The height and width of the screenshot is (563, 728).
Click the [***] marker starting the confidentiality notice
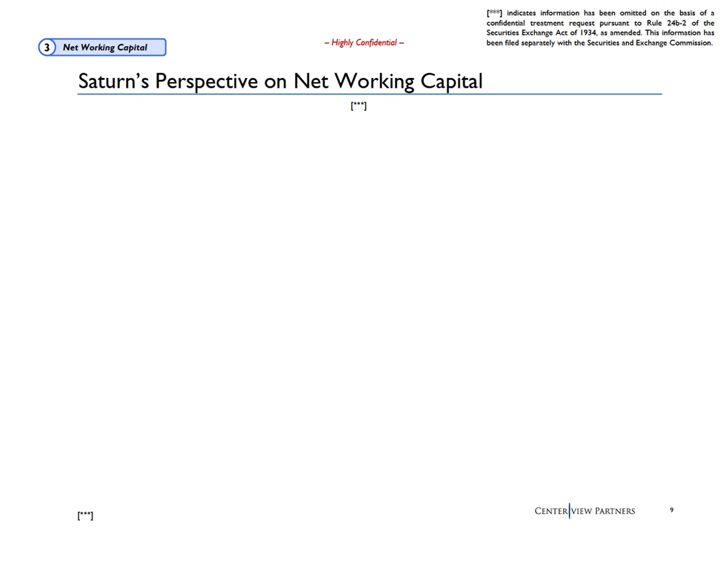pyautogui.click(x=494, y=13)
